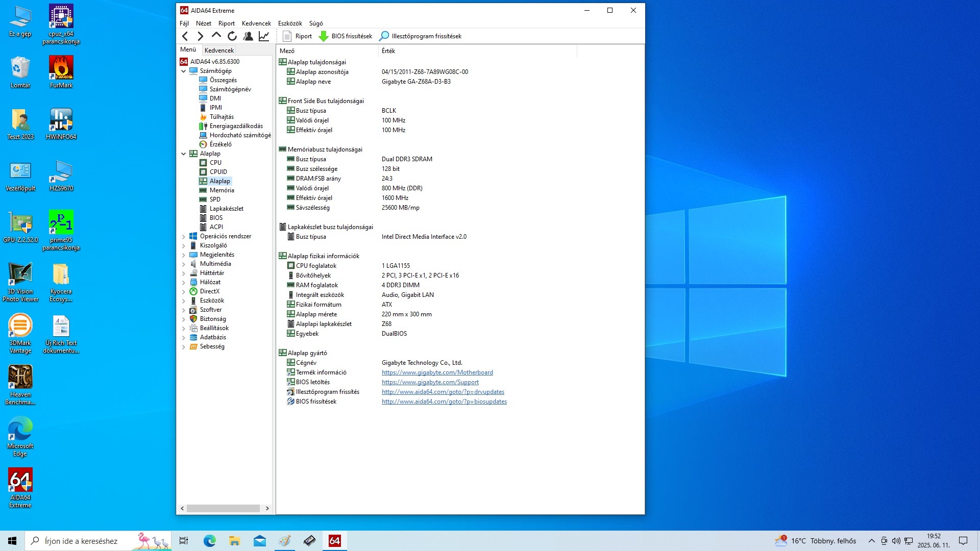Viewport: 980px width, 551px height.
Task: Open Riport menu
Action: point(226,23)
